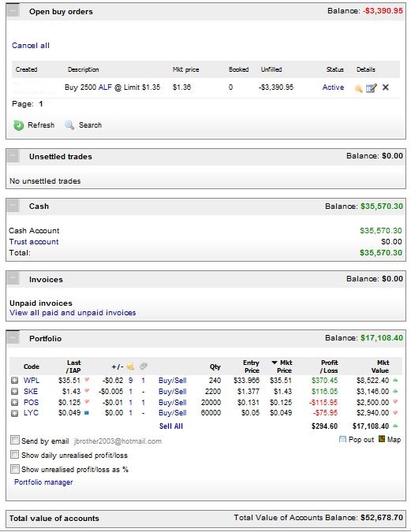Expand the LYC holding row
Viewport: 411px width, 532px height.
tap(15, 413)
